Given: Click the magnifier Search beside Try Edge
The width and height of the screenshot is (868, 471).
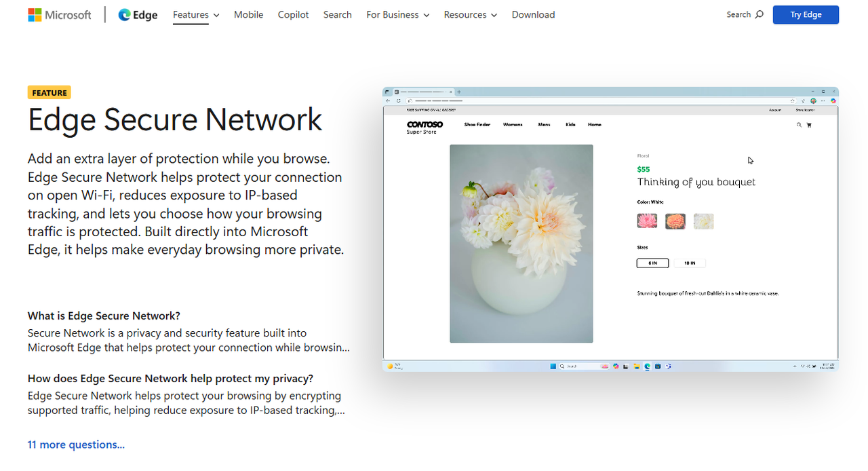Looking at the screenshot, I should pyautogui.click(x=745, y=14).
